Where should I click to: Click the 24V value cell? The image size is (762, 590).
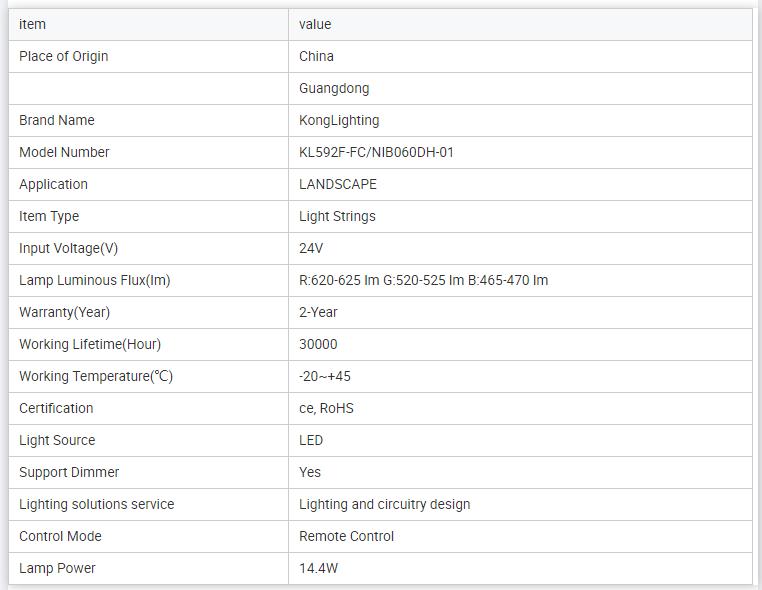click(x=311, y=248)
